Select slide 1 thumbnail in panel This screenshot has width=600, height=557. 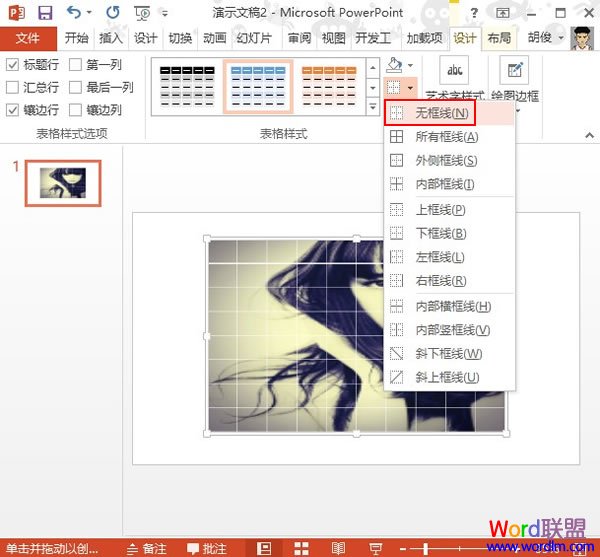tap(63, 183)
